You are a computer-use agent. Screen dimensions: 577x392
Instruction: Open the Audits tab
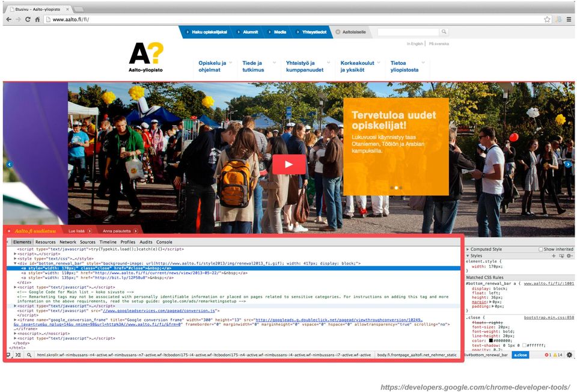coord(145,242)
